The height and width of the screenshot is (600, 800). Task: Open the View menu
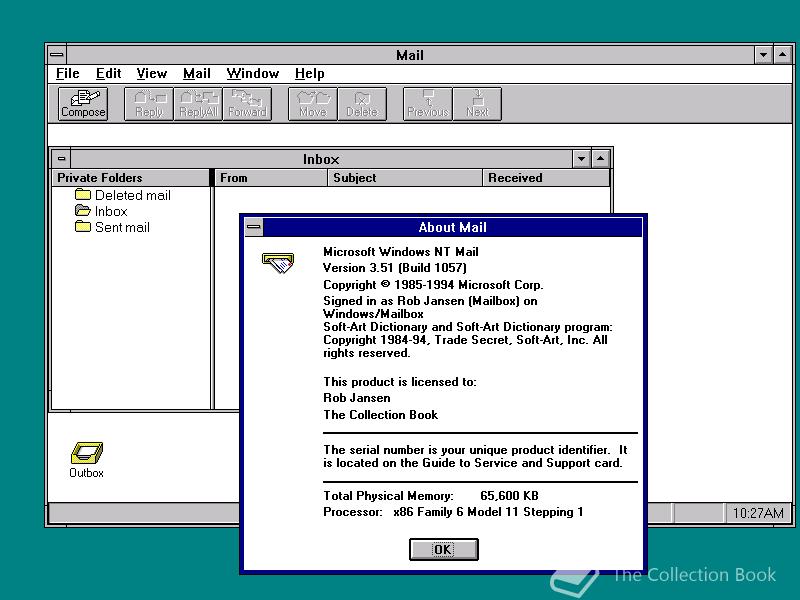[x=152, y=73]
